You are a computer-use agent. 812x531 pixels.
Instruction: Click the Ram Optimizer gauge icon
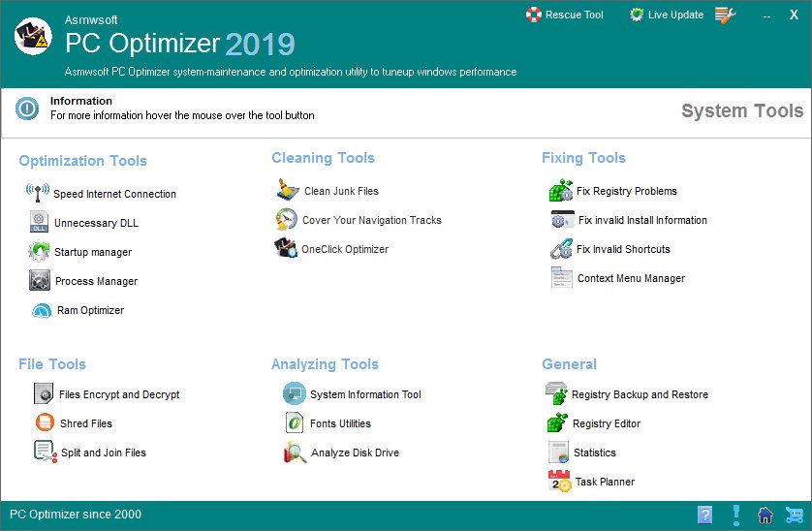pos(42,310)
